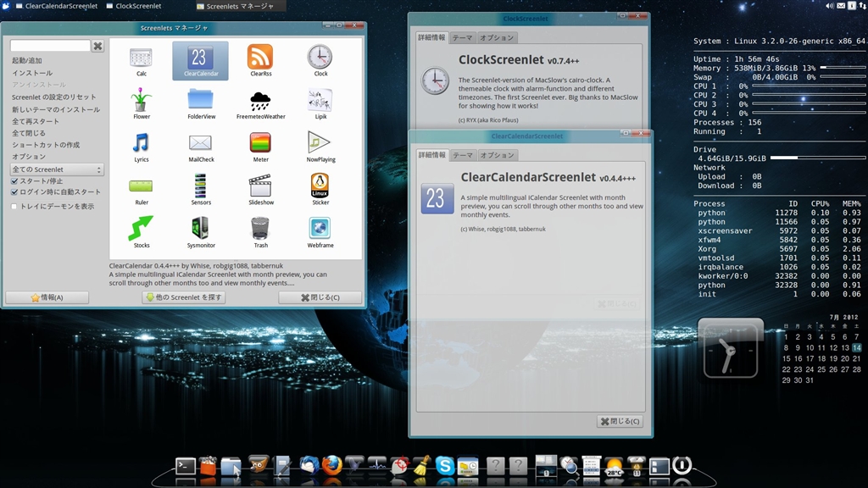
Task: Open オプション tab in ClearCalendarScreenlet window
Action: 497,156
